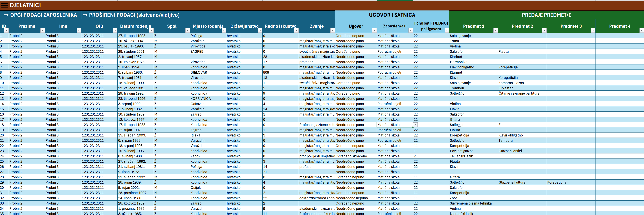
Task: Select the subject cell 'Orkestar'
Action: (522, 88)
